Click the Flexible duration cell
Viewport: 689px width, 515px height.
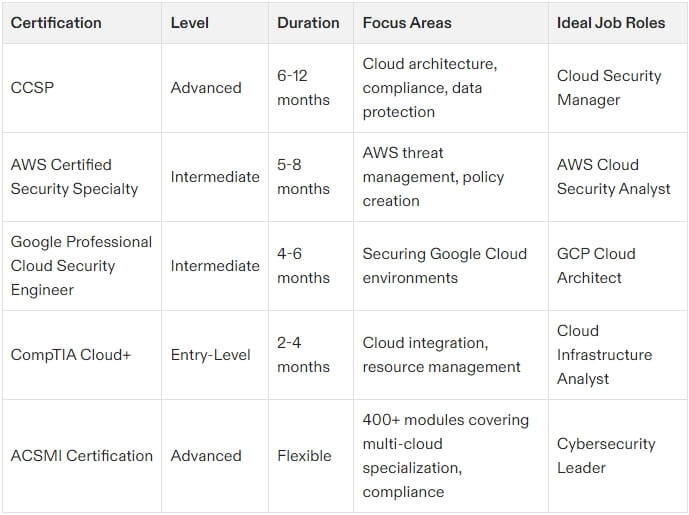pyautogui.click(x=304, y=456)
